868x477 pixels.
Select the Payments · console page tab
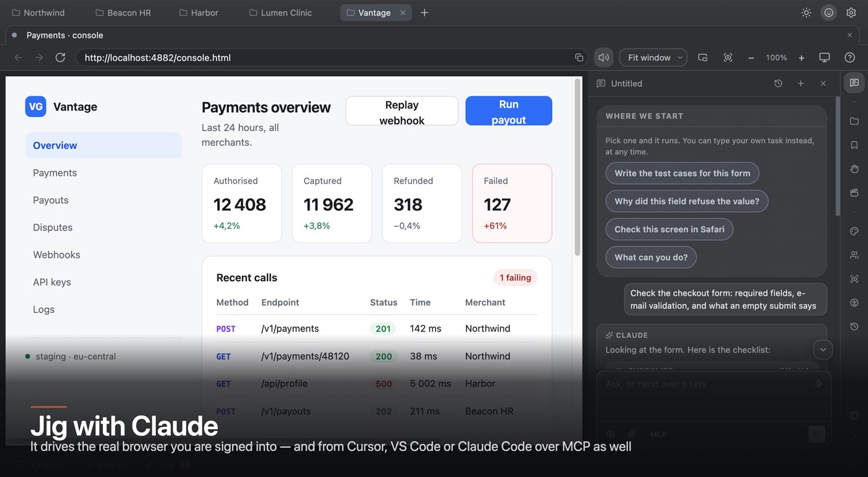pyautogui.click(x=65, y=35)
